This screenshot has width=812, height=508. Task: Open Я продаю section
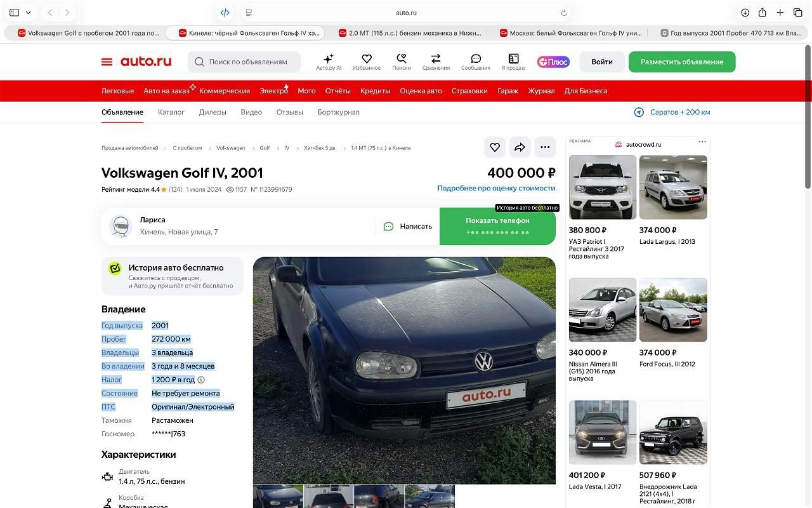click(x=513, y=62)
